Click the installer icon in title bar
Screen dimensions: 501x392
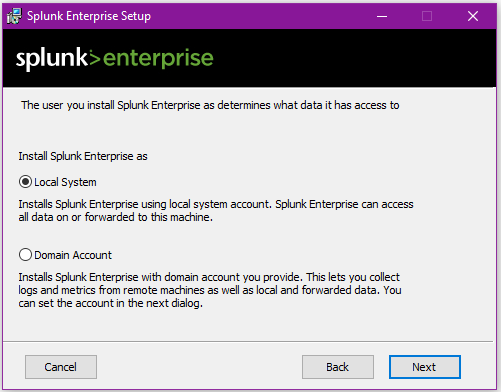point(14,16)
